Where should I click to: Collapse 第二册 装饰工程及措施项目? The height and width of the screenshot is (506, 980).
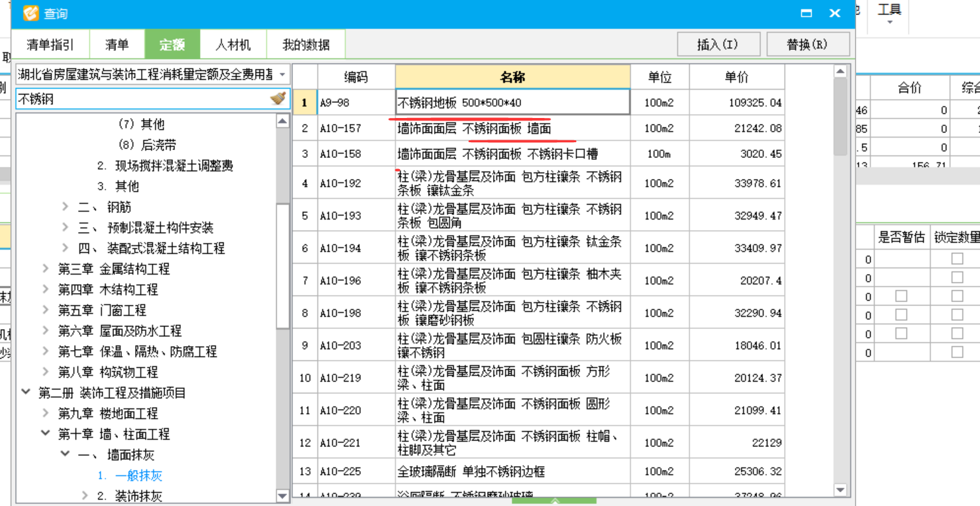tap(26, 393)
